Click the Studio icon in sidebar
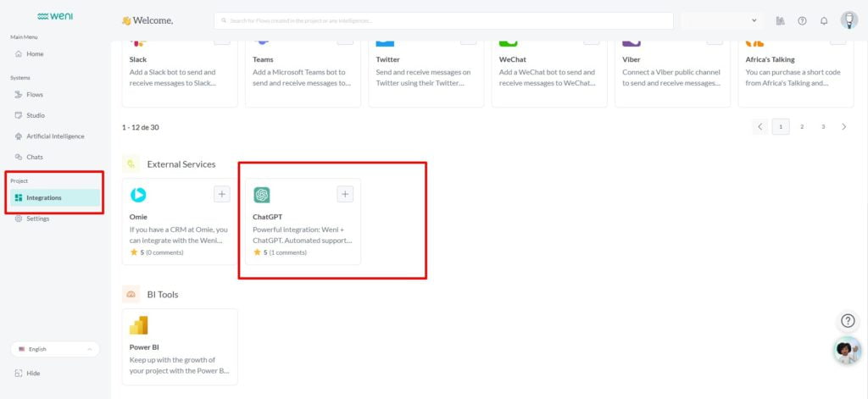 pyautogui.click(x=19, y=116)
